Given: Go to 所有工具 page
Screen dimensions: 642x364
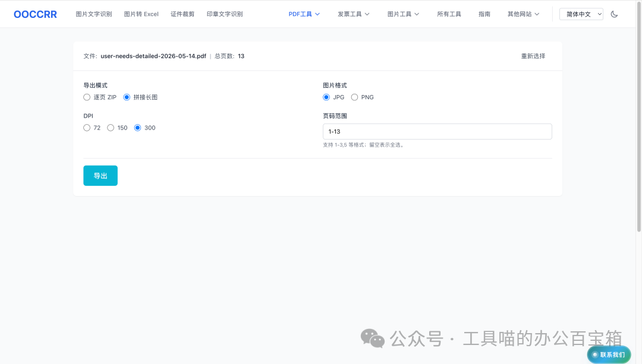Looking at the screenshot, I should tap(449, 14).
